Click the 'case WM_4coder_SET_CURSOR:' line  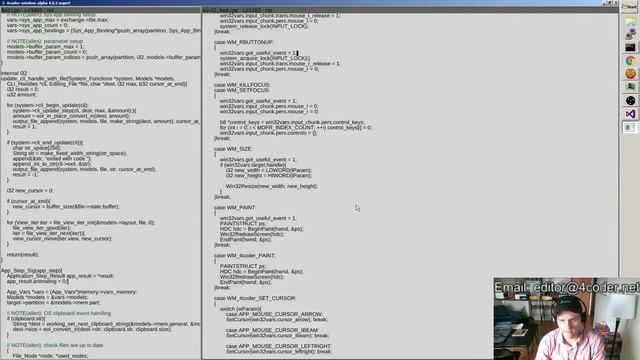255,298
